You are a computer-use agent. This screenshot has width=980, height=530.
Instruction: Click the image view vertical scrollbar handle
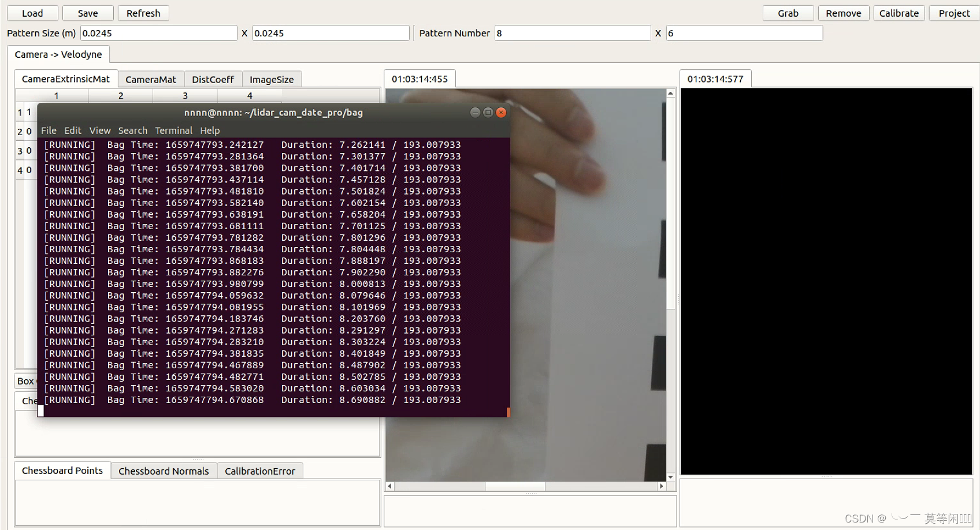(671, 203)
